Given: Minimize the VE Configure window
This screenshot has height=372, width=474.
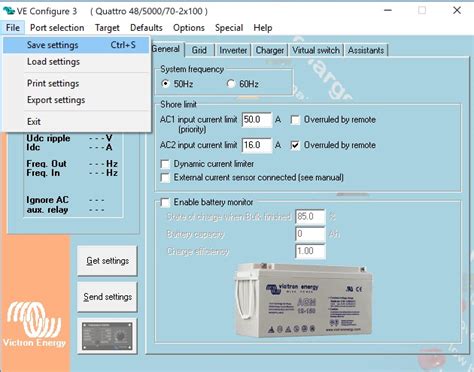Looking at the screenshot, I should [x=388, y=11].
